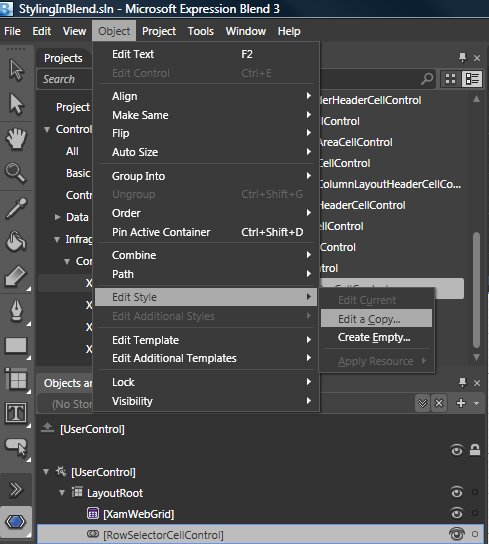Image resolution: width=489 pixels, height=544 pixels.
Task: Open the Group Into submenu
Action: pyautogui.click(x=206, y=176)
